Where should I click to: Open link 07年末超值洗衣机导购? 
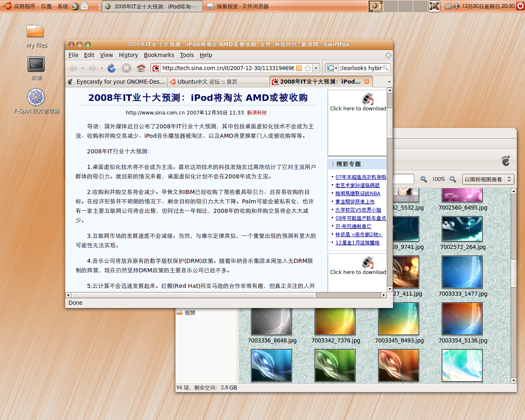[x=361, y=177]
